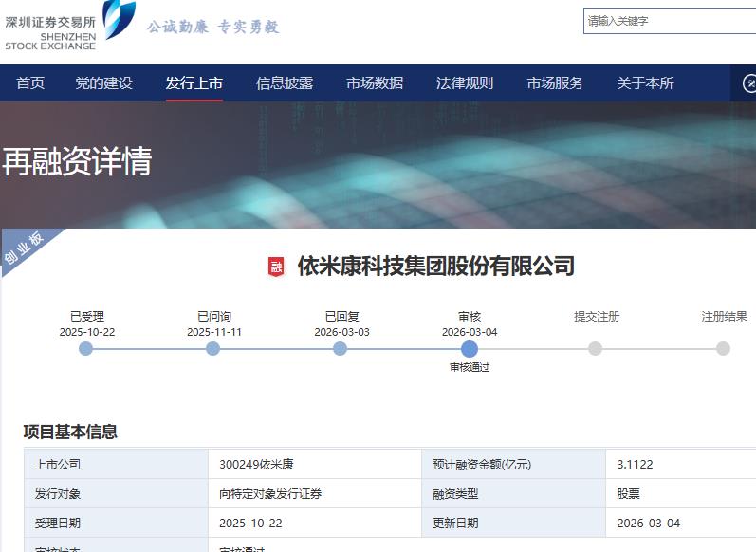756x552 pixels.
Task: Select the 已回复 2026-03-03 timeline node
Action: pyautogui.click(x=340, y=348)
